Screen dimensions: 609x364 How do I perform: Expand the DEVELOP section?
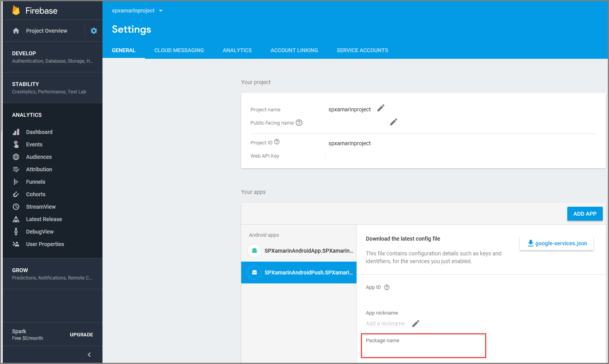pos(53,57)
